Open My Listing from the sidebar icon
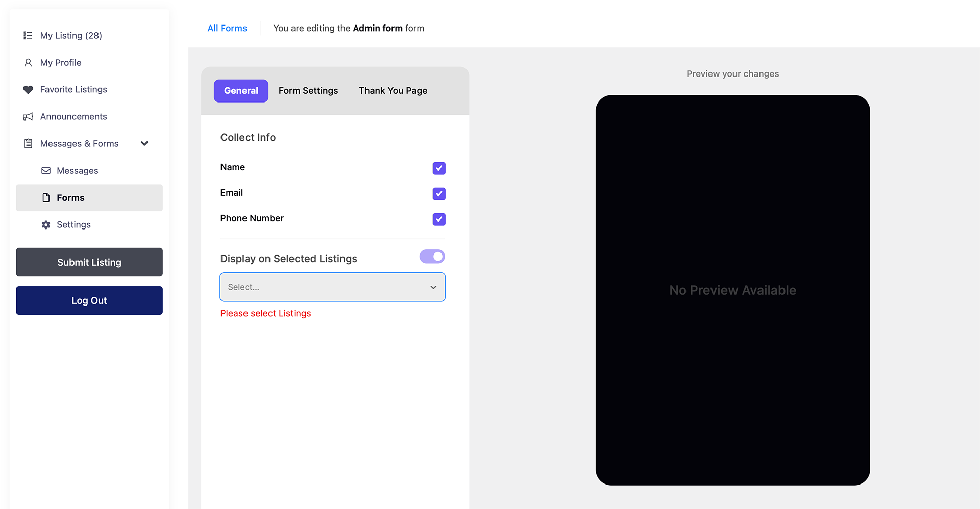The height and width of the screenshot is (509, 980). pyautogui.click(x=28, y=35)
